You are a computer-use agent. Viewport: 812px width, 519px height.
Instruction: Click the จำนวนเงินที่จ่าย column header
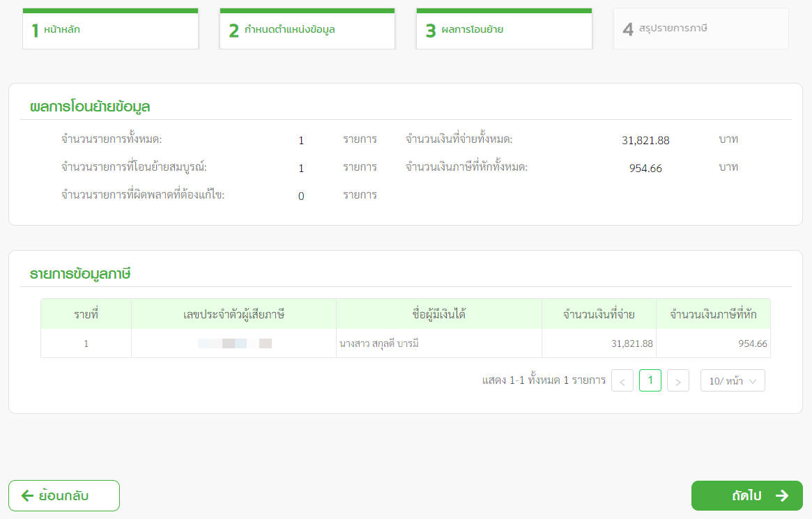pyautogui.click(x=599, y=314)
